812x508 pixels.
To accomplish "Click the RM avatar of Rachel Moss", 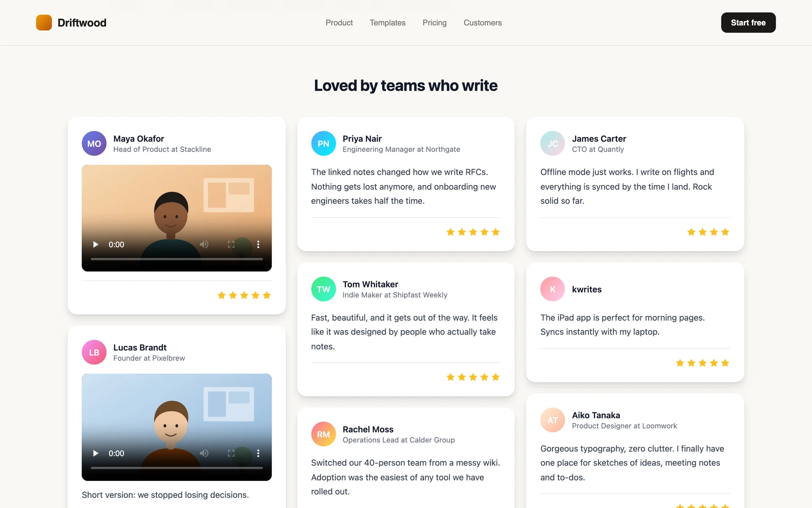I will coord(324,434).
